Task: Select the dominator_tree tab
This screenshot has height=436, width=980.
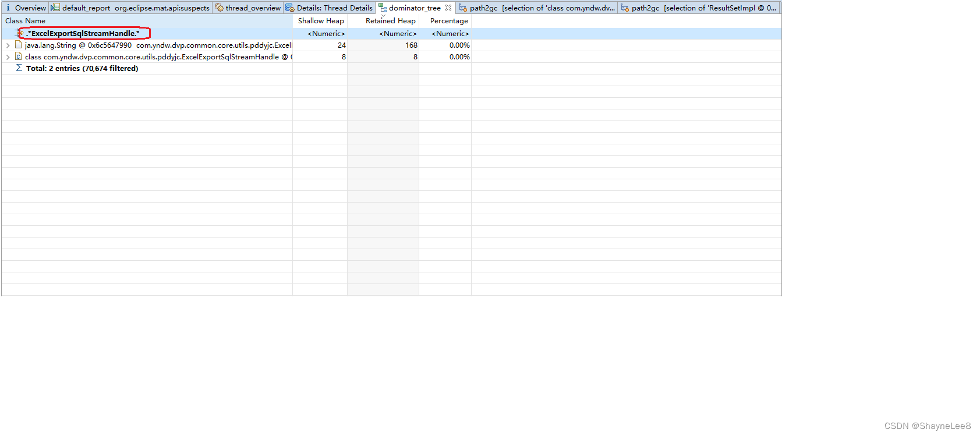Action: tap(415, 8)
